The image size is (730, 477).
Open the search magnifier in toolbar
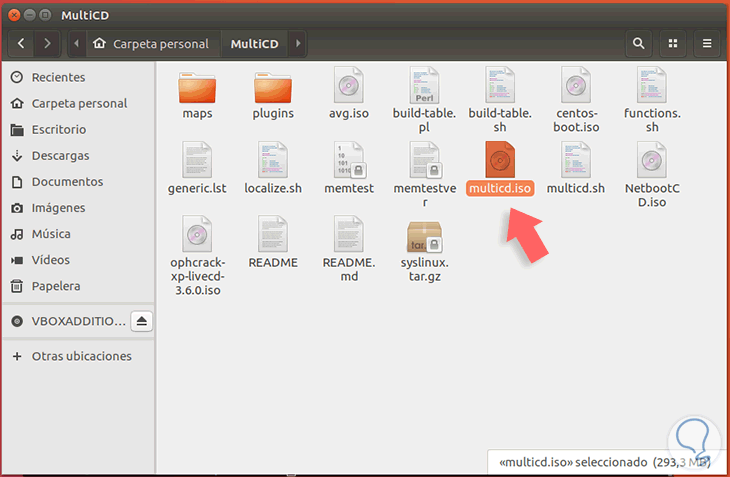[638, 44]
